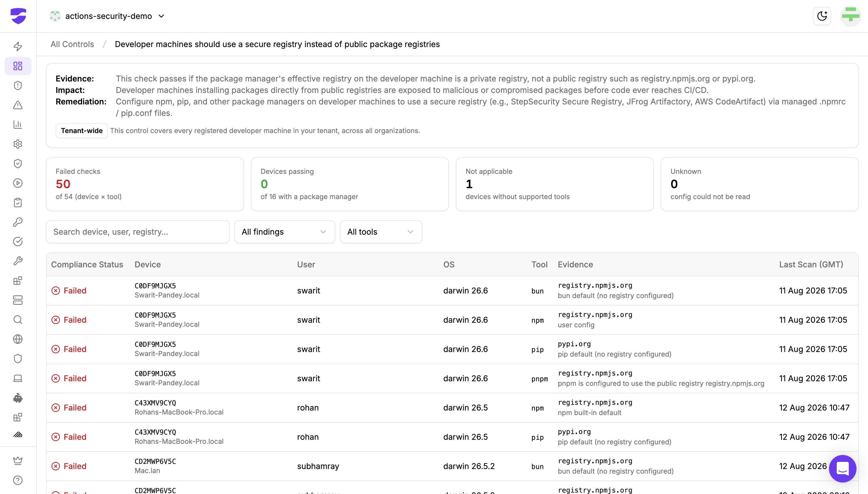Open the shield-with-exclamation sidebar icon
This screenshot has height=494, width=868.
18,85
